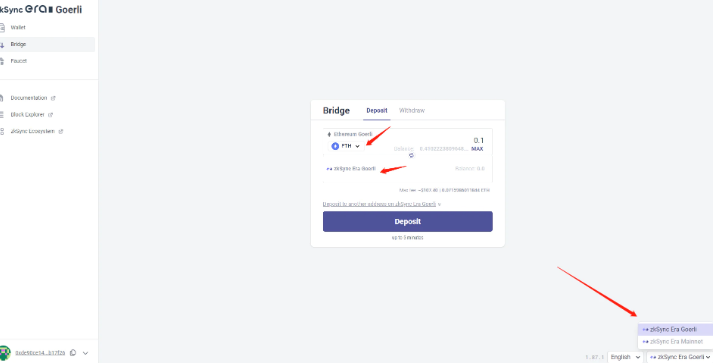Click the swap direction icon between networks
The image size is (717, 363).
(411, 156)
